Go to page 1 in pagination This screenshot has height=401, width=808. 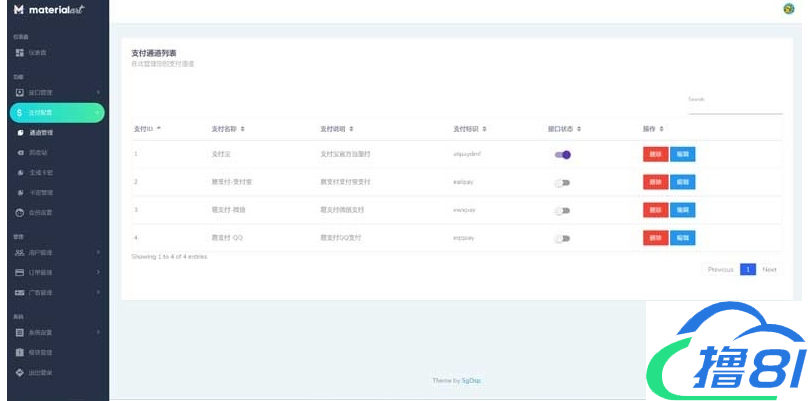(x=747, y=270)
